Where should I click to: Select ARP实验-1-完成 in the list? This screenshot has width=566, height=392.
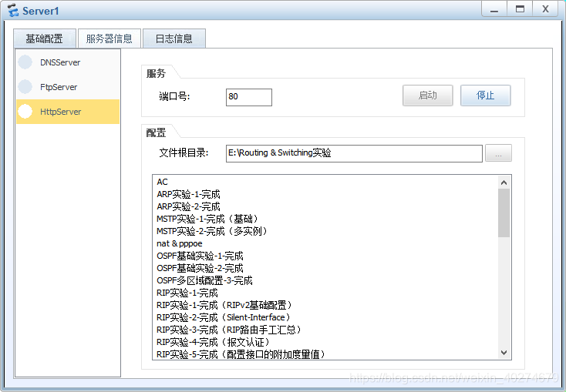[188, 194]
